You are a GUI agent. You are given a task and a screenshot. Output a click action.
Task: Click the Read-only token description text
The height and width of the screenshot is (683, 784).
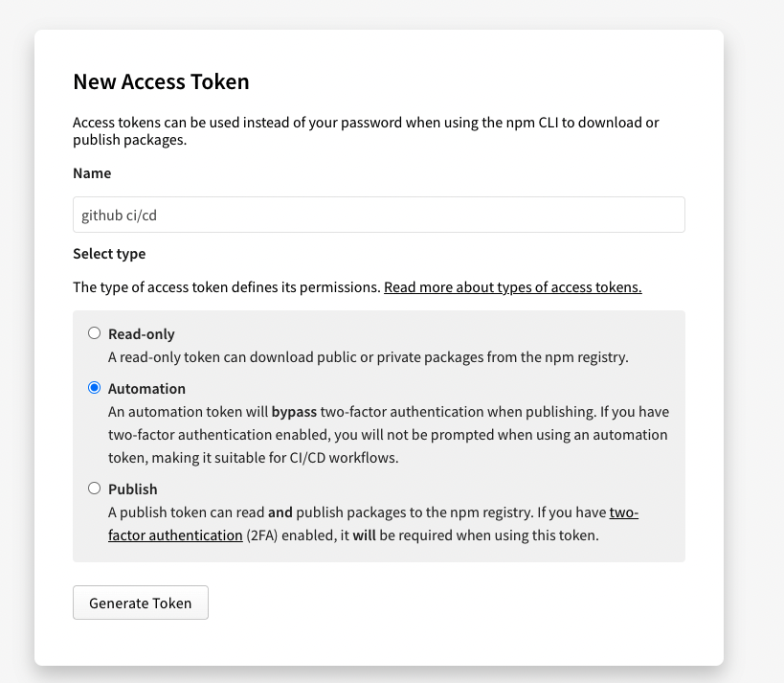tap(368, 357)
